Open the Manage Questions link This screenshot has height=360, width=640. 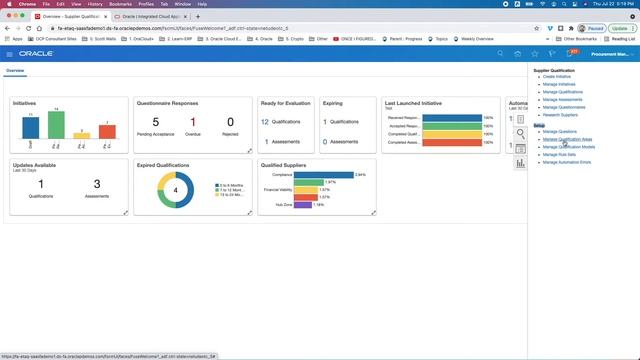(x=560, y=131)
